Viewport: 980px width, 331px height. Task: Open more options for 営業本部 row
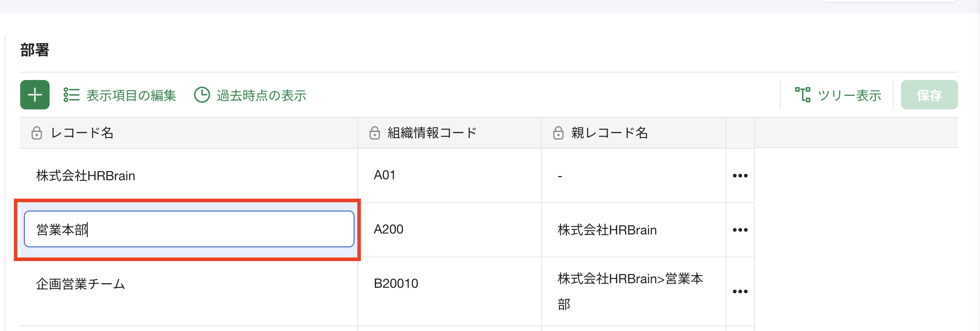(x=740, y=230)
